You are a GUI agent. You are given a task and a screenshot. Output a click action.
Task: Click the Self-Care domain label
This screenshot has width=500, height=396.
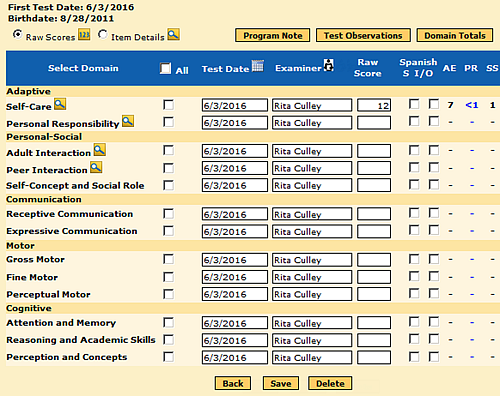tap(29, 107)
